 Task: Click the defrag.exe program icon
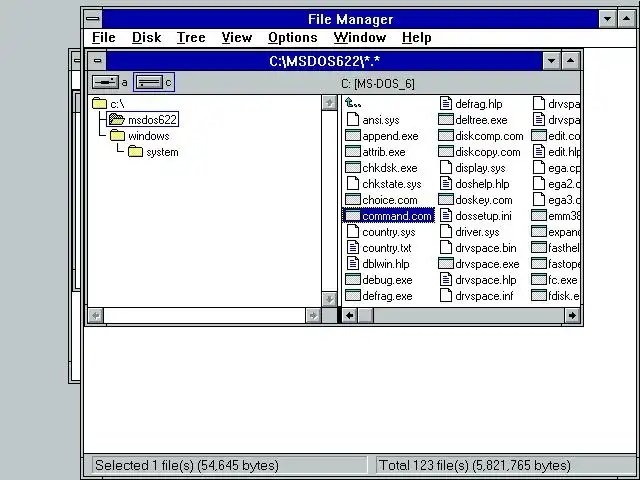(x=353, y=296)
